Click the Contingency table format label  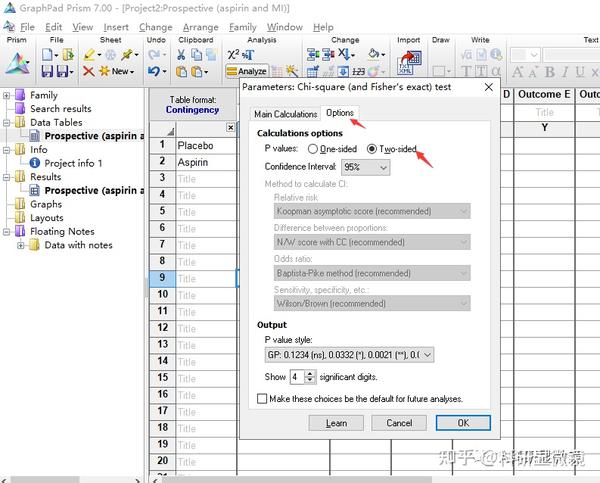(x=192, y=110)
